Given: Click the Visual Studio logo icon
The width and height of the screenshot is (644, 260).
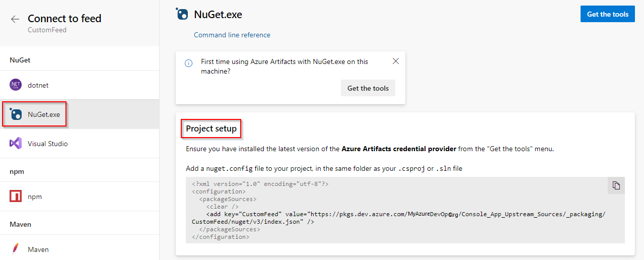Looking at the screenshot, I should click(x=16, y=144).
